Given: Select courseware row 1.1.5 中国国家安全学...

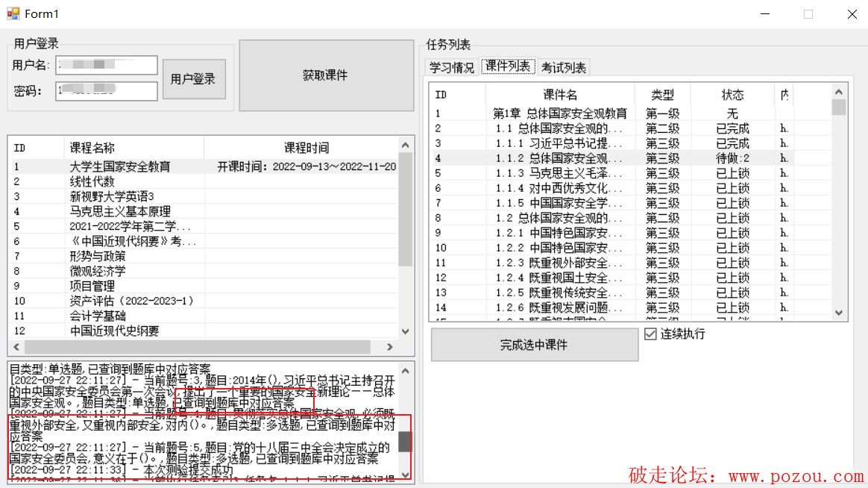Looking at the screenshot, I should point(631,203).
